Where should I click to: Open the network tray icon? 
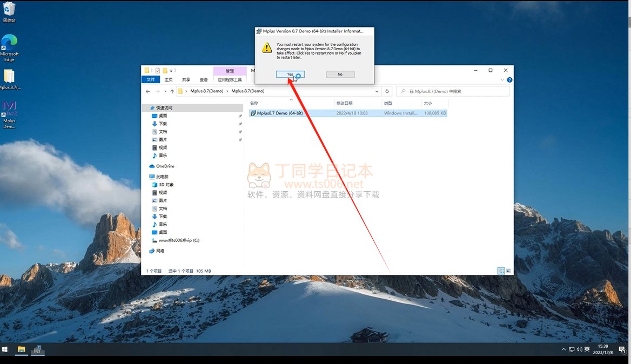pos(572,349)
